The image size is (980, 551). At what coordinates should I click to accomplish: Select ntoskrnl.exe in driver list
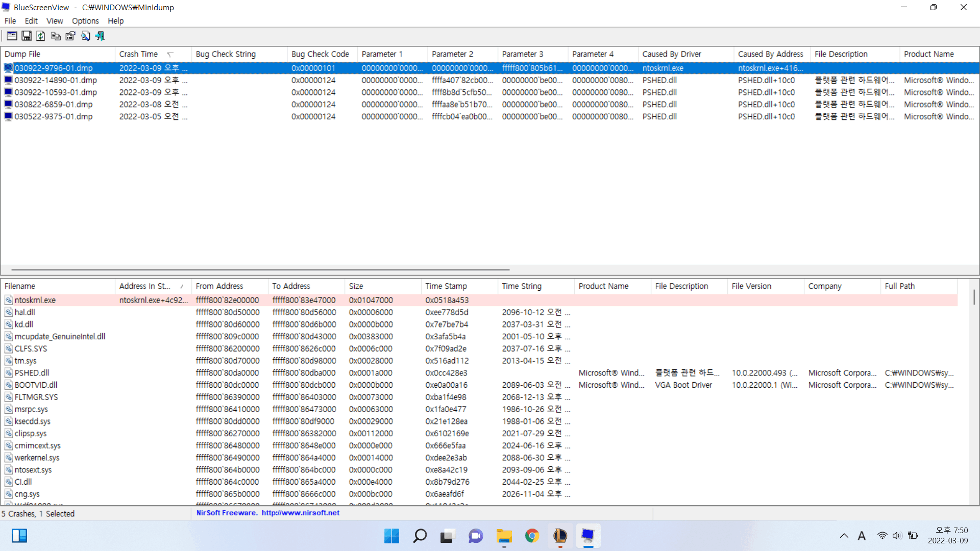[x=35, y=300]
